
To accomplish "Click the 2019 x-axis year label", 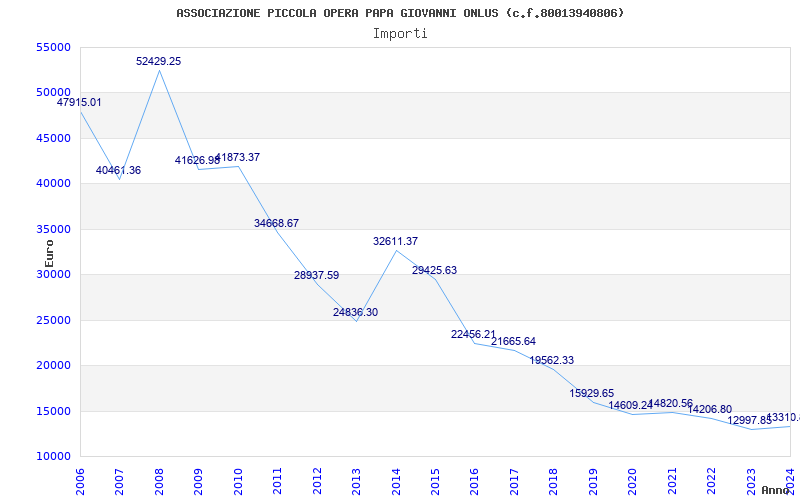I will pyautogui.click(x=593, y=482).
